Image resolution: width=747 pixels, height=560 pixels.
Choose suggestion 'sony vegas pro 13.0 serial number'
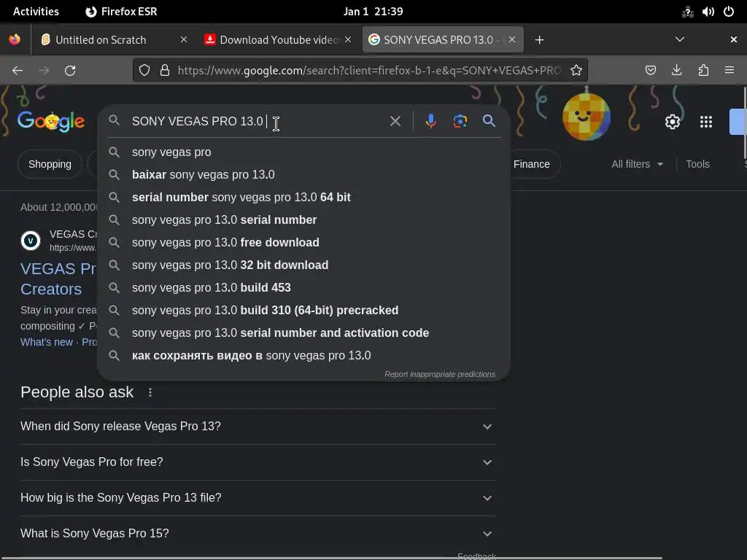304,220
